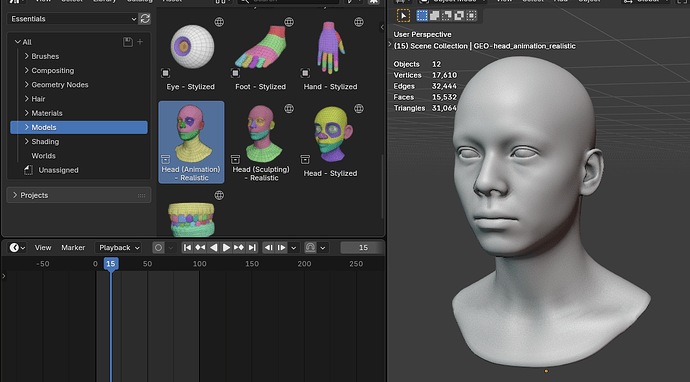Viewport: 690px width, 382px height.
Task: Jump to the timeline start frame
Action: 187,248
